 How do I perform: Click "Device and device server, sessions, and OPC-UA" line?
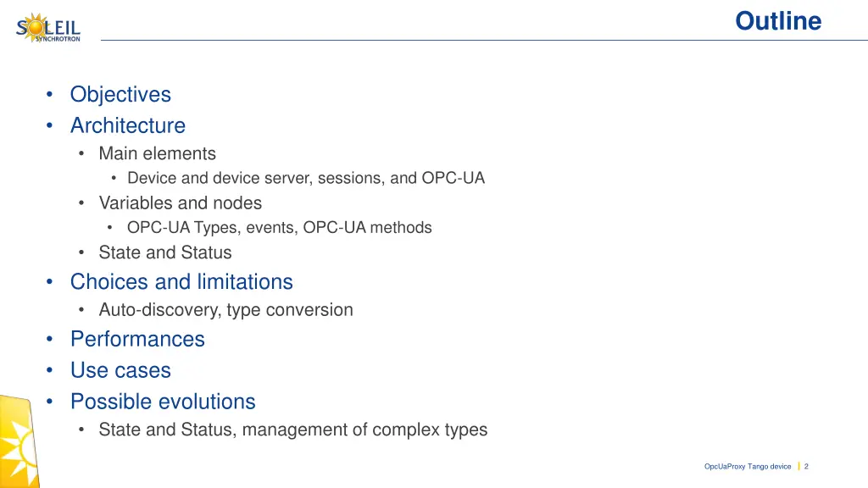pyautogui.click(x=305, y=178)
